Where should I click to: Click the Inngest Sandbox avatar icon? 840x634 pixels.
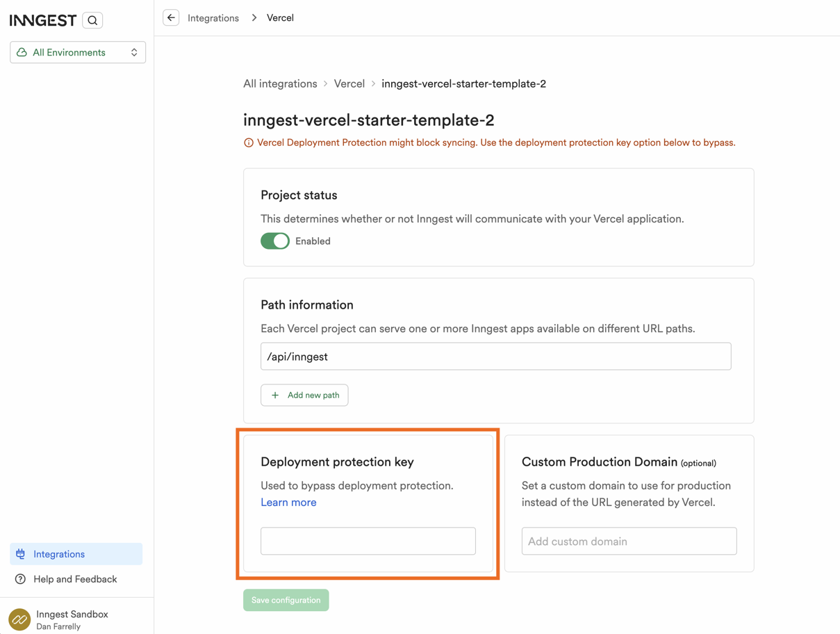click(x=19, y=619)
